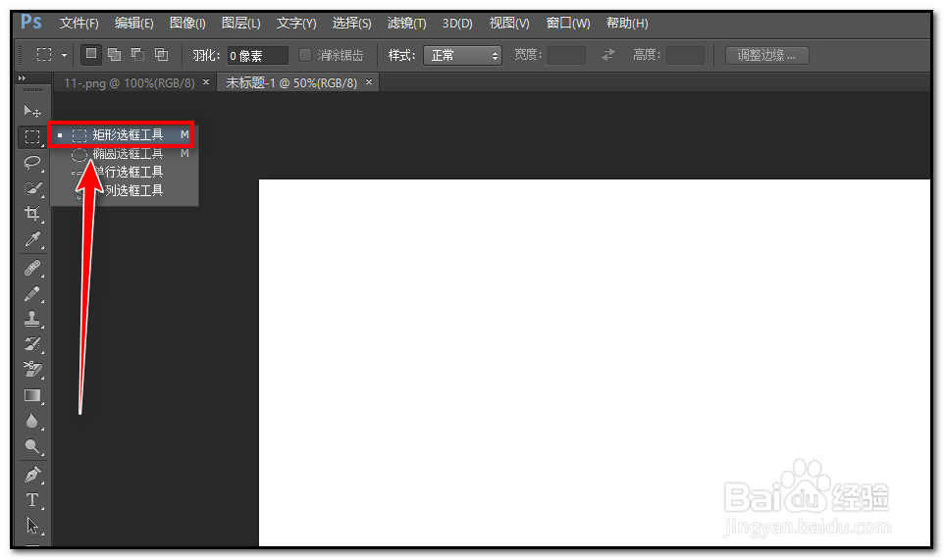The image size is (944, 560).
Task: Select the Gradient tool
Action: pyautogui.click(x=32, y=395)
